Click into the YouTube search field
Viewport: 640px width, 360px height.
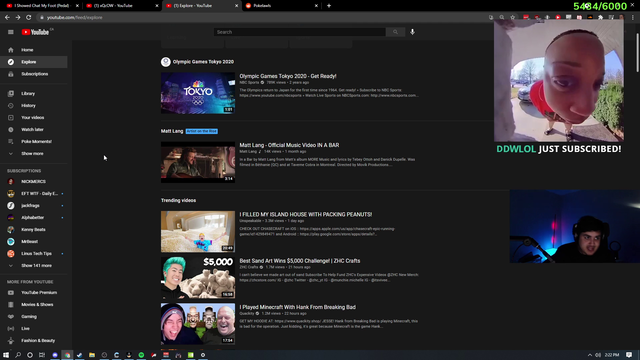coord(300,32)
